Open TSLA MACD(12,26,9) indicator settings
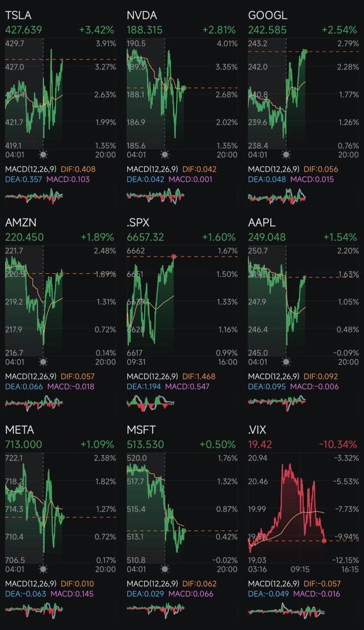The image size is (364, 630). pyautogui.click(x=31, y=169)
